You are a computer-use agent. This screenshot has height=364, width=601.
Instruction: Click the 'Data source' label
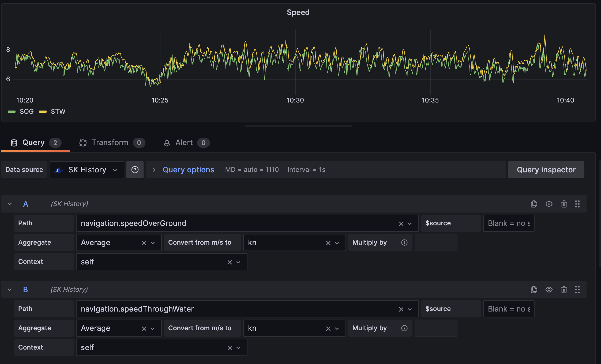pyautogui.click(x=24, y=170)
